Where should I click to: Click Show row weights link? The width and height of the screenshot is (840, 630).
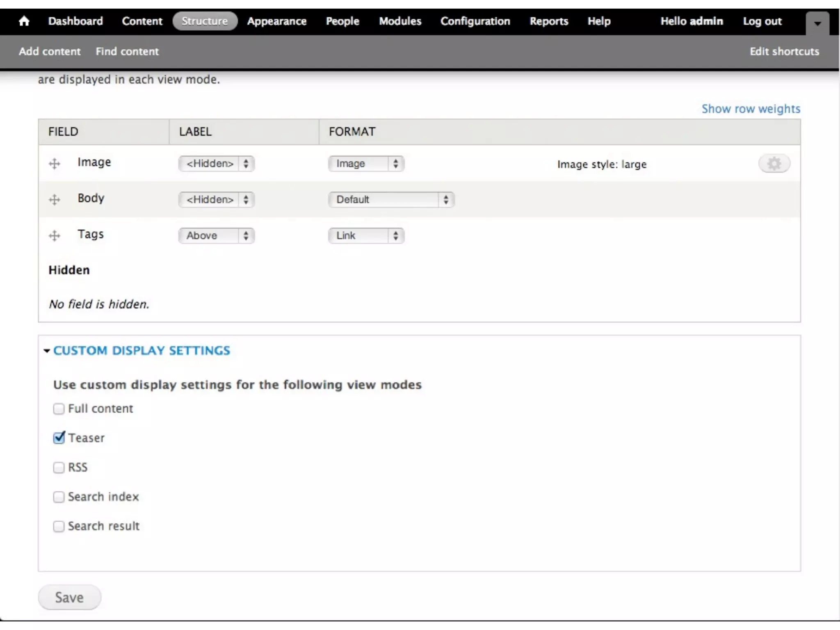click(751, 109)
